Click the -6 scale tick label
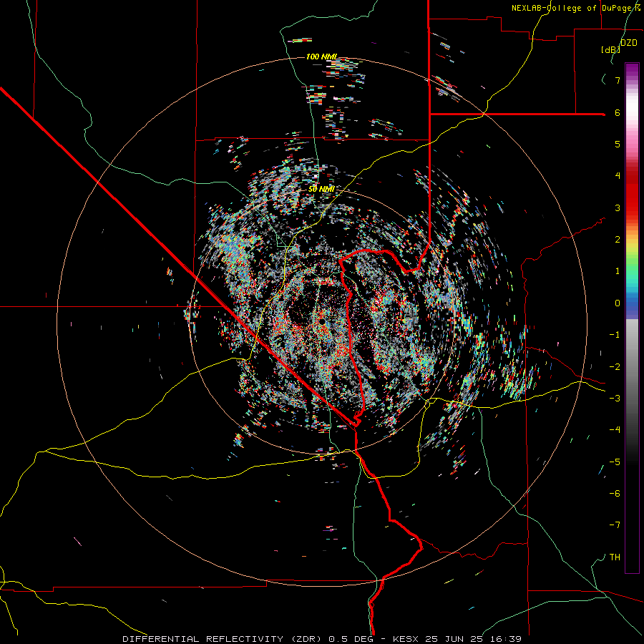The width and height of the screenshot is (644, 644). 615,494
